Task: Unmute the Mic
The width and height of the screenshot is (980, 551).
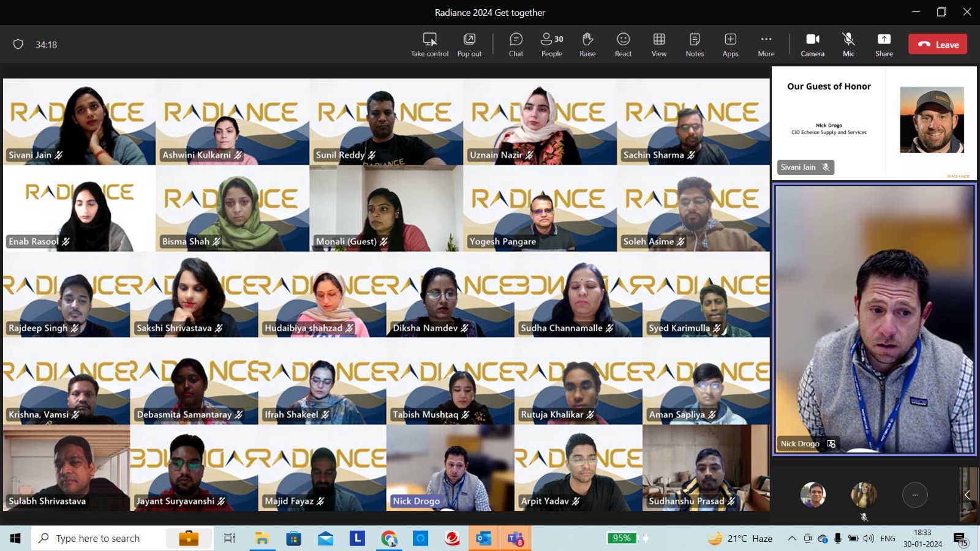Action: coord(848,45)
